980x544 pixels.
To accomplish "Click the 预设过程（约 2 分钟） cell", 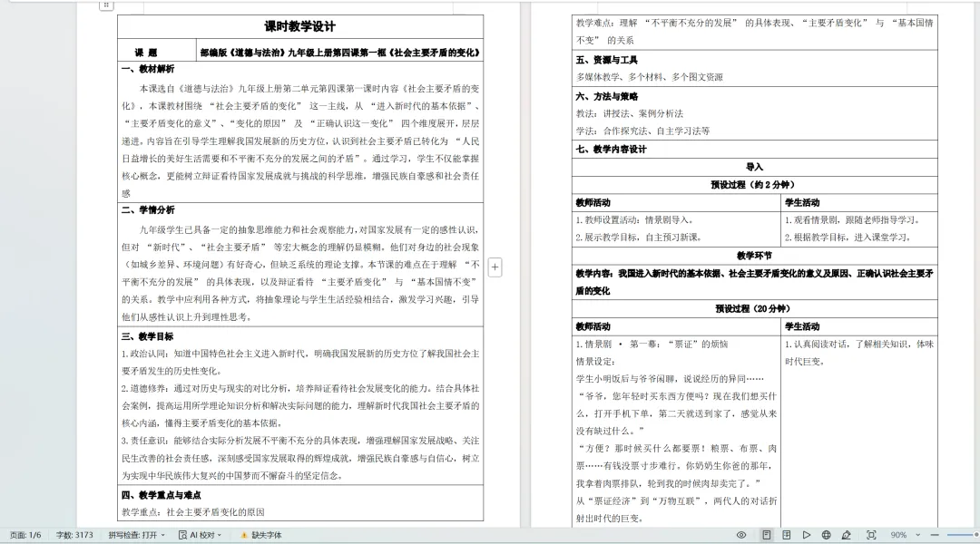I will (x=754, y=185).
